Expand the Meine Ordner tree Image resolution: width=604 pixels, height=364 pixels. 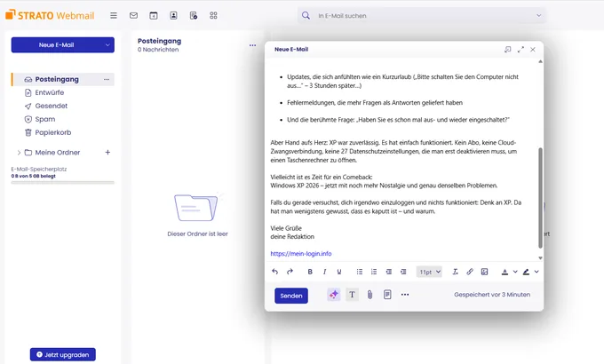coord(19,153)
